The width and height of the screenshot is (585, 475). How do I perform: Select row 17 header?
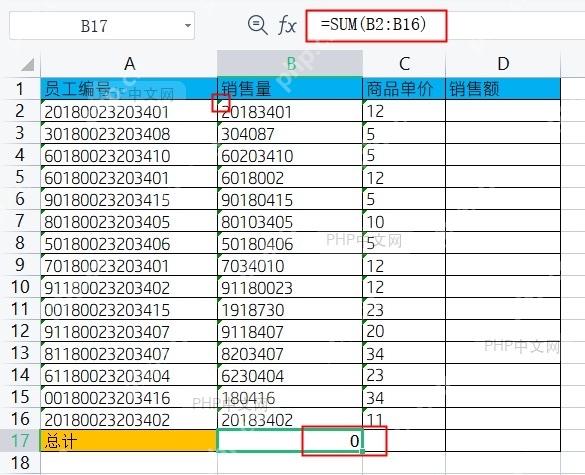tap(20, 441)
